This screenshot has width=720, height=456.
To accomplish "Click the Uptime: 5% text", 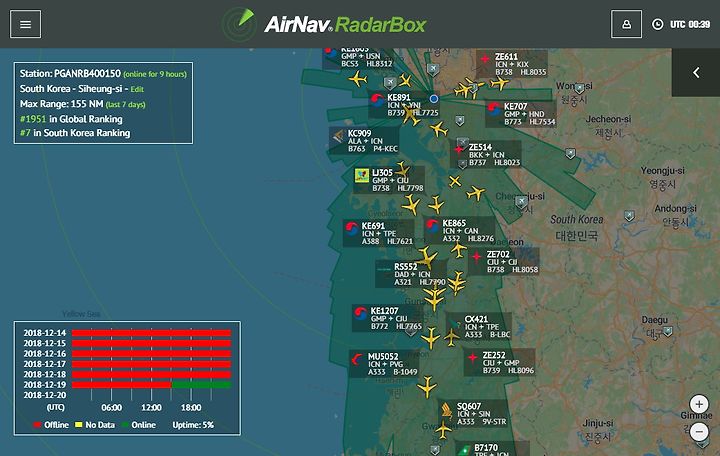I will point(193,425).
